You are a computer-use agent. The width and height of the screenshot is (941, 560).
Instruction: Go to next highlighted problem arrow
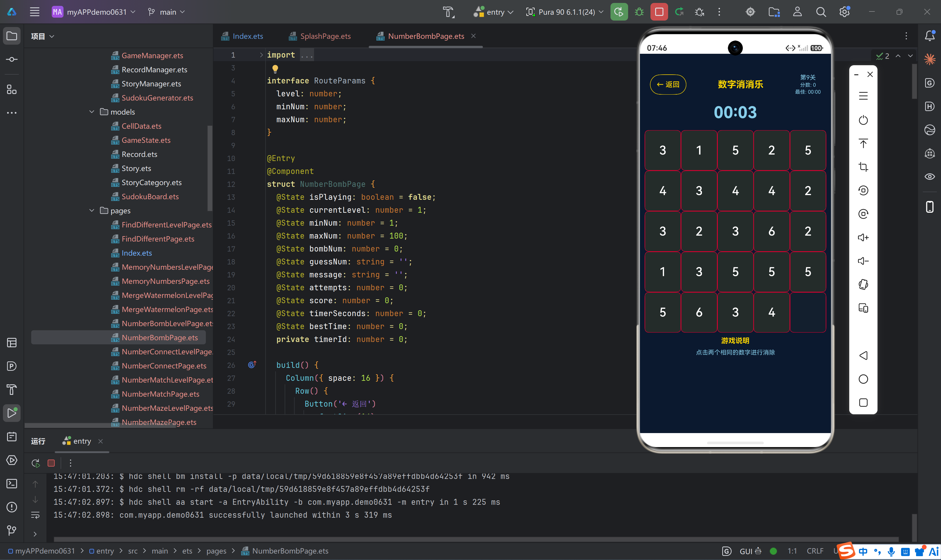(x=910, y=56)
